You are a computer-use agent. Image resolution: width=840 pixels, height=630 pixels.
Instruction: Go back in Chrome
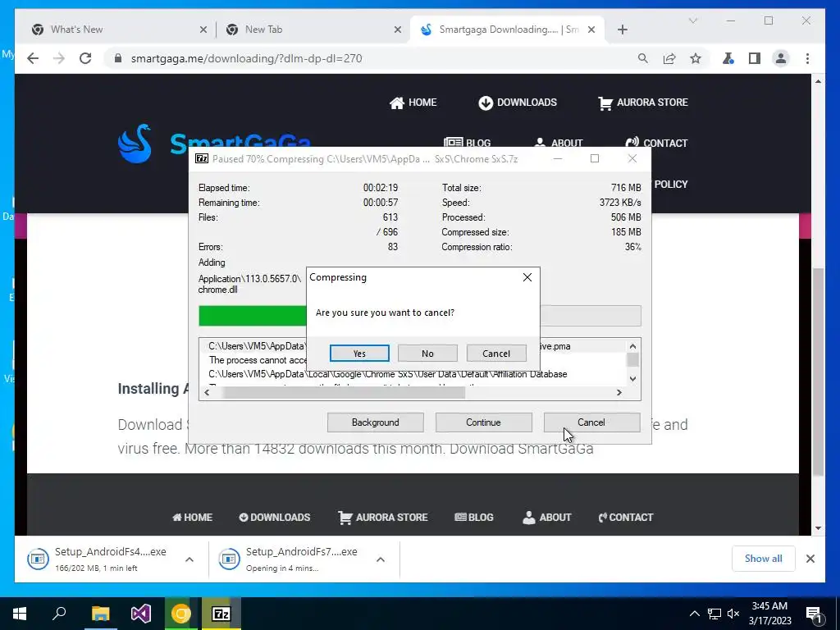(33, 58)
